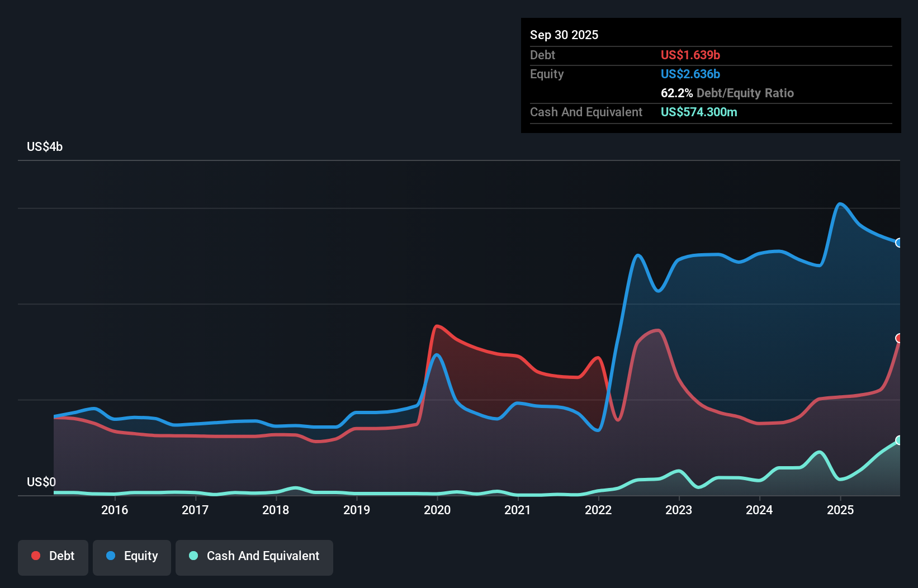Click the Equity value US$2.636b in tooltip
Image resolution: width=918 pixels, height=588 pixels.
pos(690,74)
